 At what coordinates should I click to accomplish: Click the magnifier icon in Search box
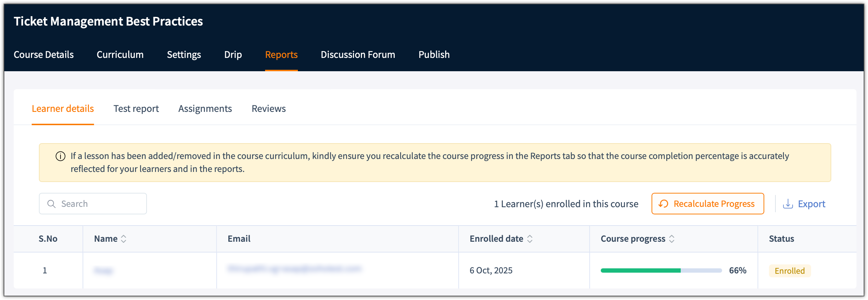(x=52, y=204)
